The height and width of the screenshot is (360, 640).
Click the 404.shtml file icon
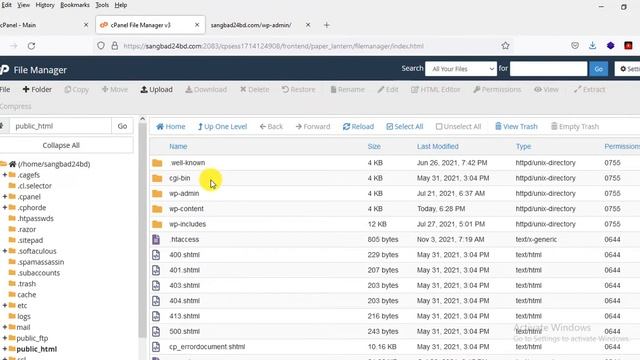click(156, 301)
